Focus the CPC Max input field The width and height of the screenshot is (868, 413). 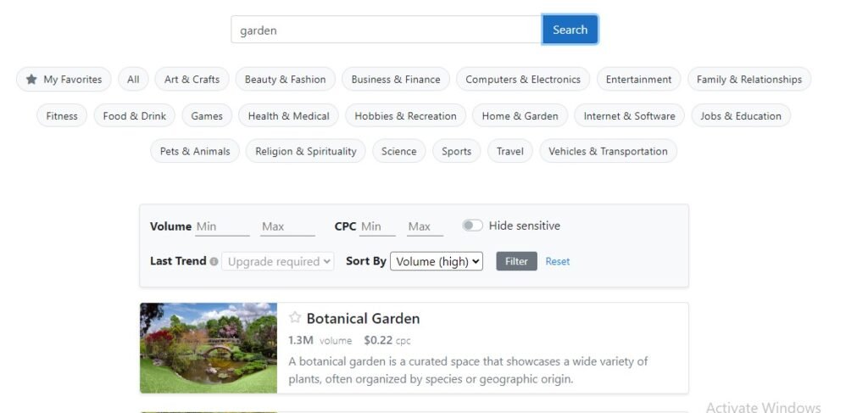coord(425,226)
